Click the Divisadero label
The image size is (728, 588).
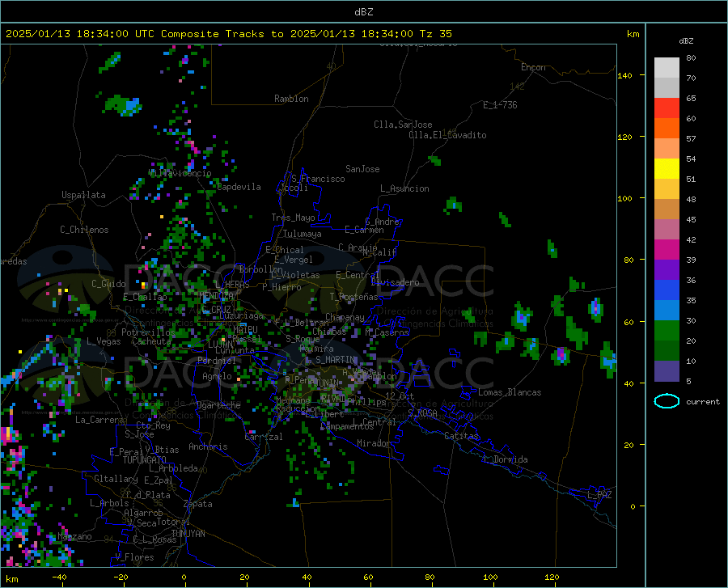tap(395, 282)
